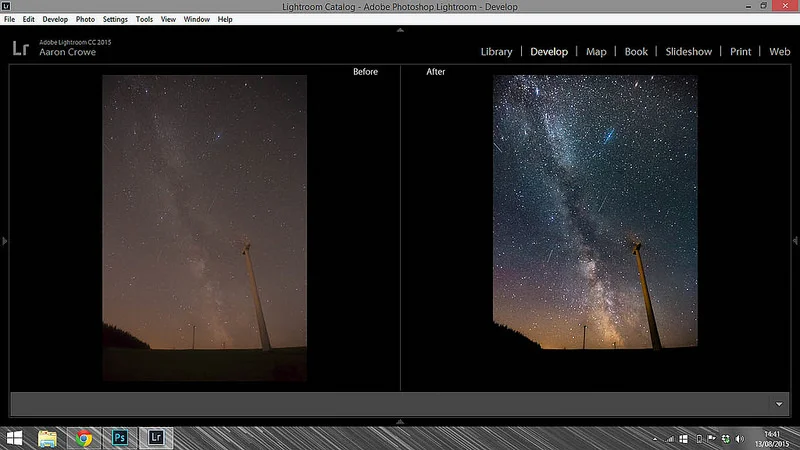This screenshot has width=800, height=450.
Task: Click the Lightroom taskbar icon
Action: pyautogui.click(x=156, y=438)
